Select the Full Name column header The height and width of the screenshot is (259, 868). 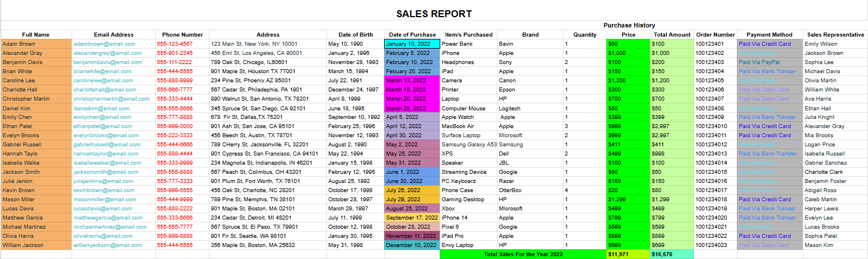point(36,35)
